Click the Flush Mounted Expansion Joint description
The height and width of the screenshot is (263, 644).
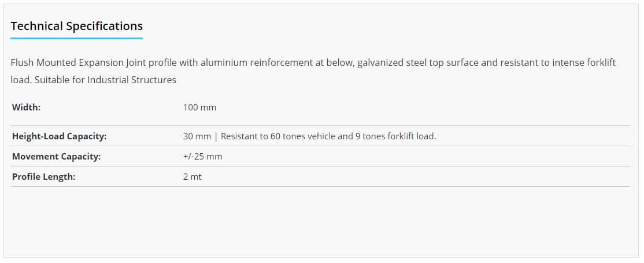(x=313, y=72)
